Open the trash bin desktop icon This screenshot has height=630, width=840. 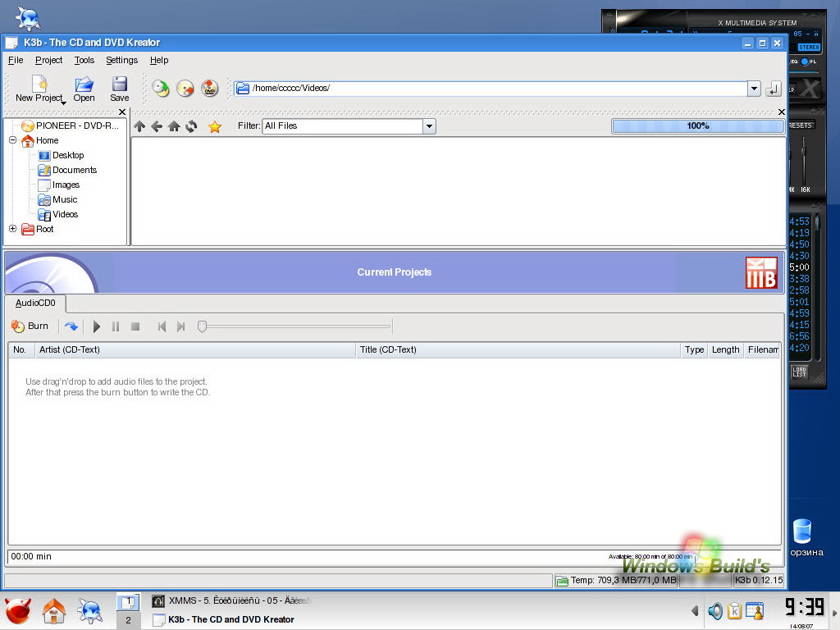click(802, 532)
